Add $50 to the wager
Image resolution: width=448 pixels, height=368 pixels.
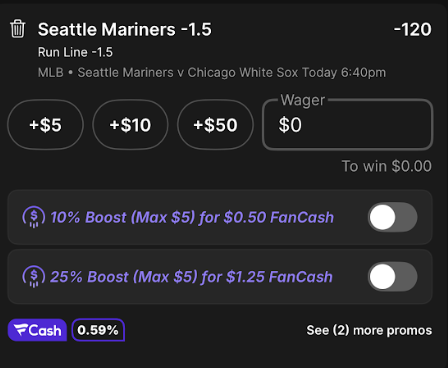pyautogui.click(x=215, y=125)
